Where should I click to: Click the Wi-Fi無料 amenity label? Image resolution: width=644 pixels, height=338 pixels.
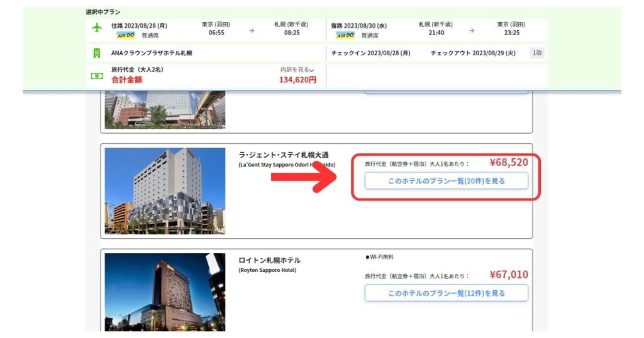coord(379,257)
